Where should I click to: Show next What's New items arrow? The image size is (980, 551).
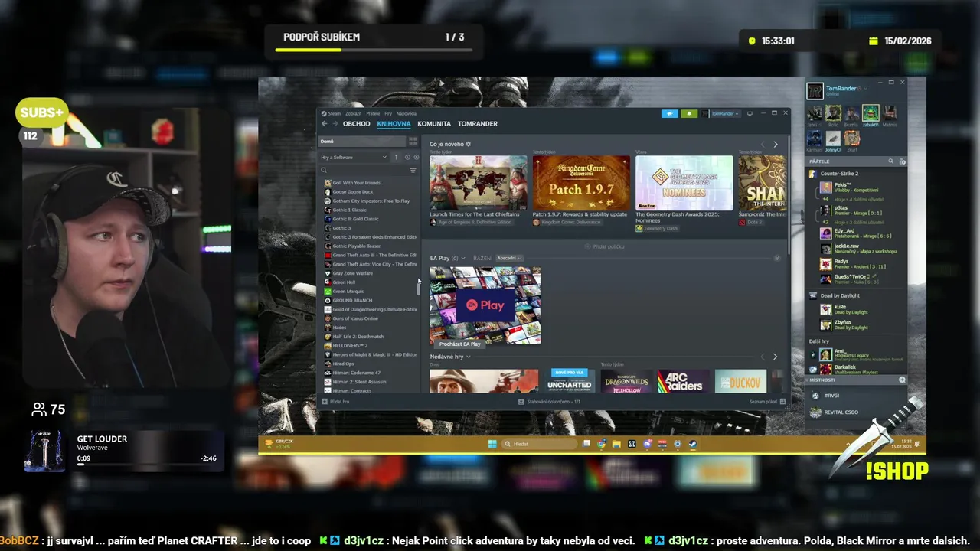point(775,144)
